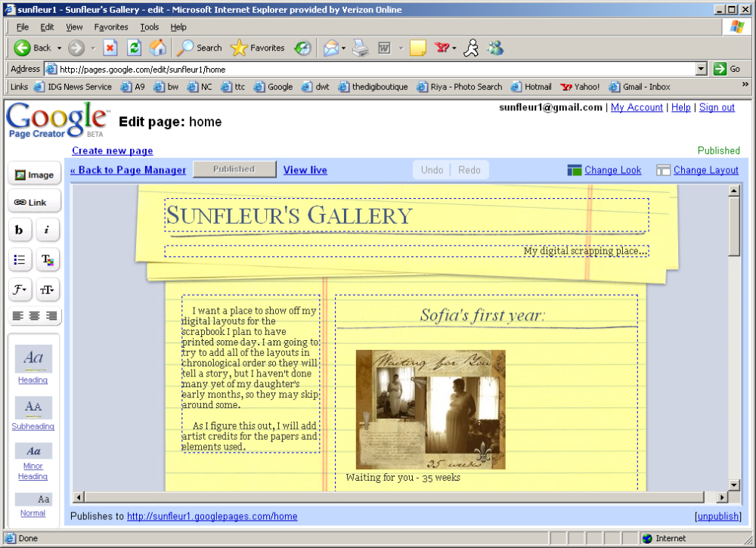Expand the address bar dropdown
The height and width of the screenshot is (548, 756).
702,69
